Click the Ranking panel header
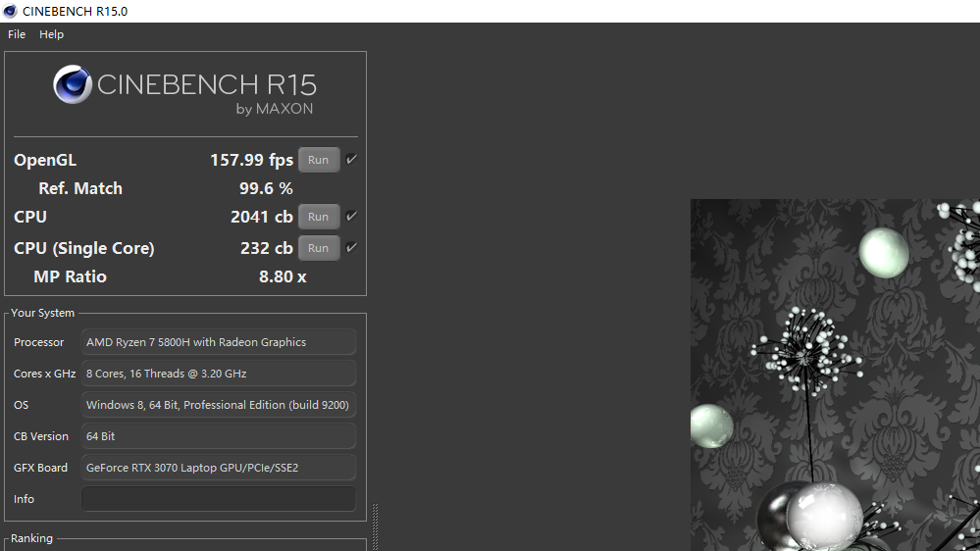The image size is (980, 551). pyautogui.click(x=31, y=538)
